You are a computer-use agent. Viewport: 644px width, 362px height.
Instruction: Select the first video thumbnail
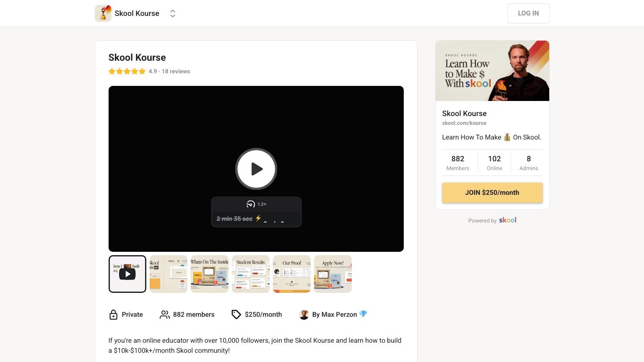point(127,274)
